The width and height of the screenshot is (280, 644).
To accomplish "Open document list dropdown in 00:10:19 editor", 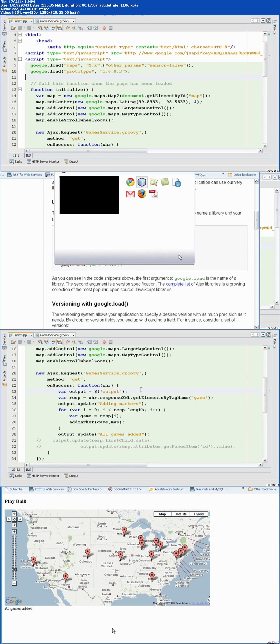I will [263, 335].
